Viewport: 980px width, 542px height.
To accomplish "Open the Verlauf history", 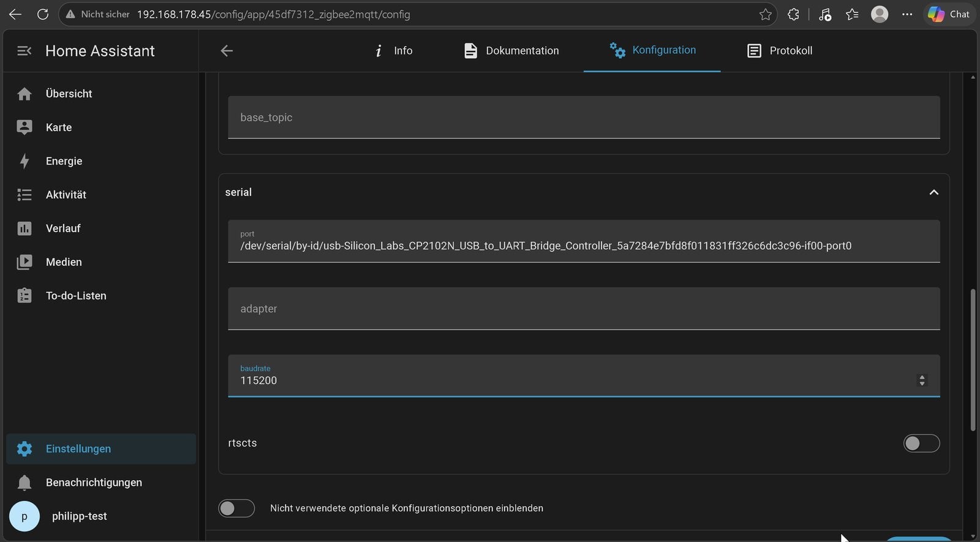I will (101, 228).
